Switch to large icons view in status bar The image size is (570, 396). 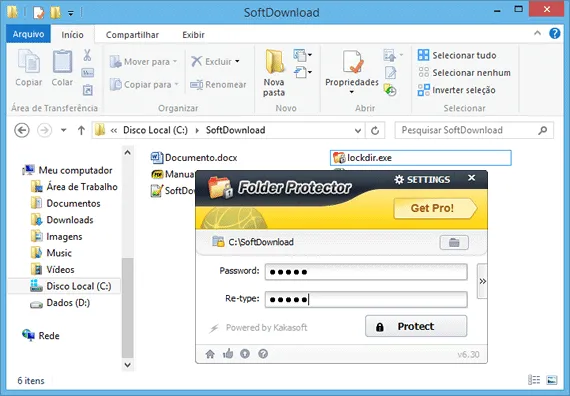[x=552, y=380]
